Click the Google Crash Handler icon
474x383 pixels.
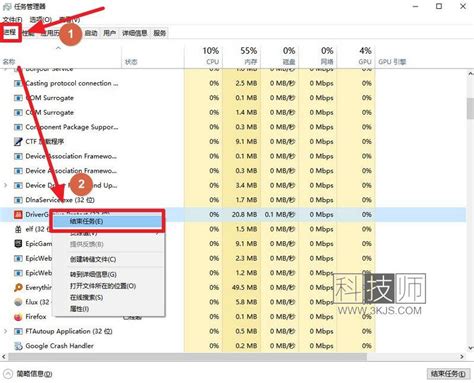coord(18,346)
